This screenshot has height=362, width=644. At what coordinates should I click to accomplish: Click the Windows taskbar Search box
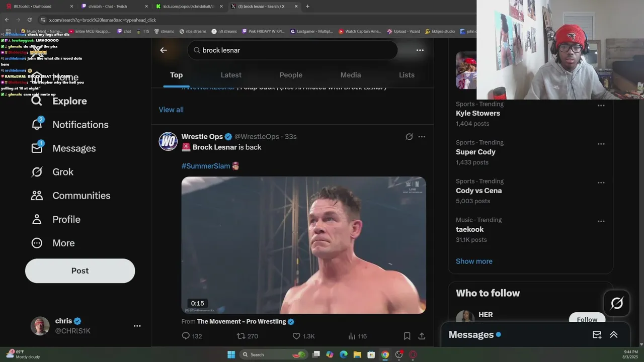tap(274, 354)
